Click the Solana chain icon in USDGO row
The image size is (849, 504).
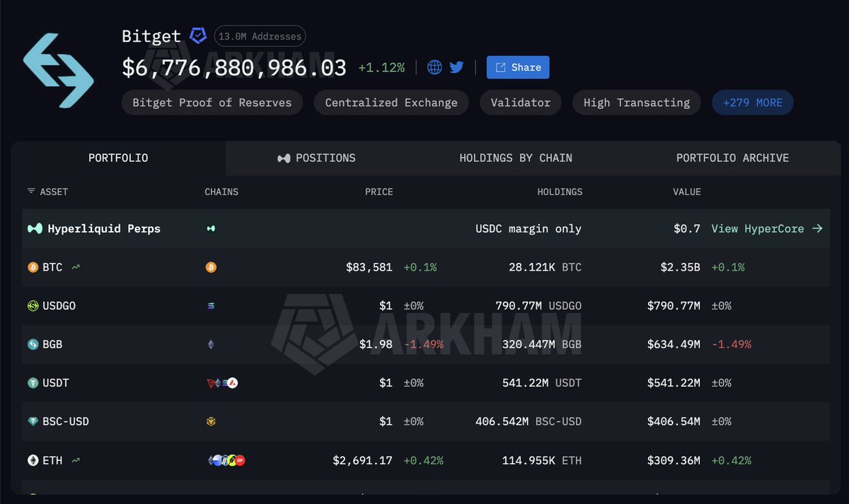(211, 306)
